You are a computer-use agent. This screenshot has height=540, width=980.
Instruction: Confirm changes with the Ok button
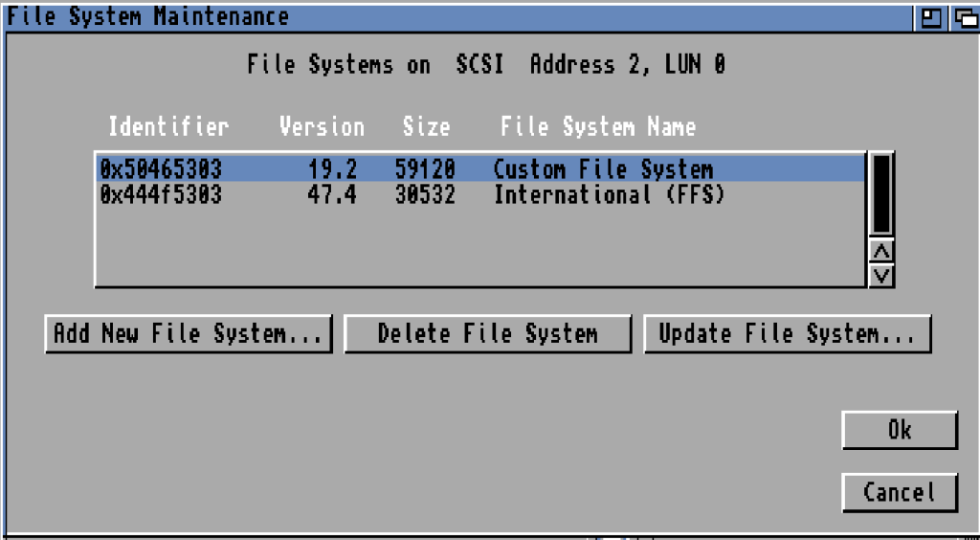[900, 431]
